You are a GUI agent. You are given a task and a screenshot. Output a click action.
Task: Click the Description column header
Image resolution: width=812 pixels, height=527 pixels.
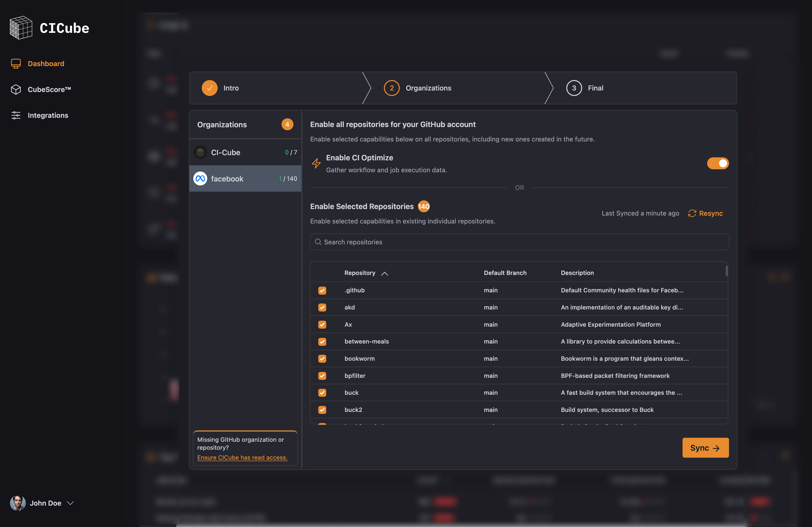(577, 273)
